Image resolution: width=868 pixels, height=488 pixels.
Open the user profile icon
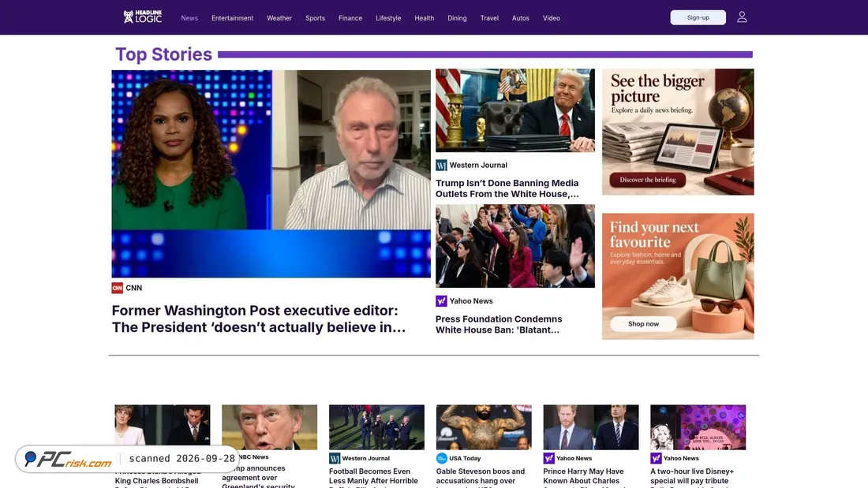(742, 17)
